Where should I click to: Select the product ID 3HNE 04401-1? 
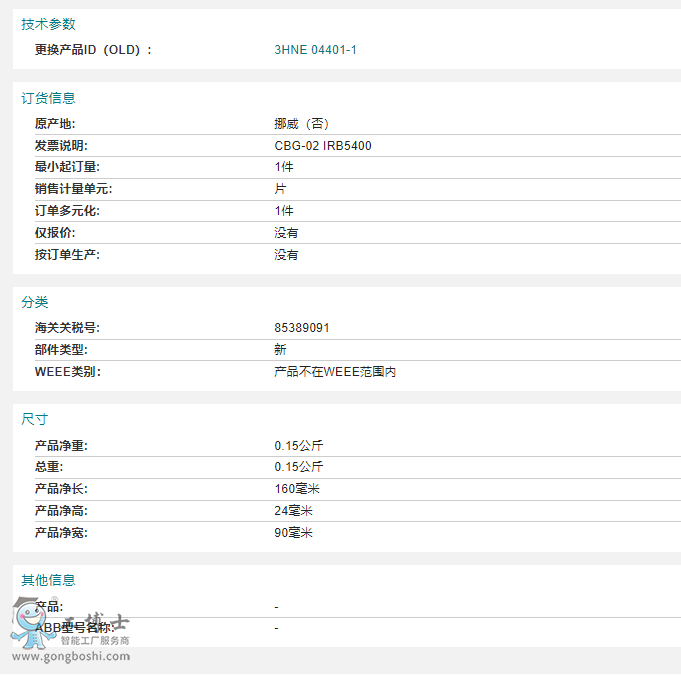click(x=315, y=50)
